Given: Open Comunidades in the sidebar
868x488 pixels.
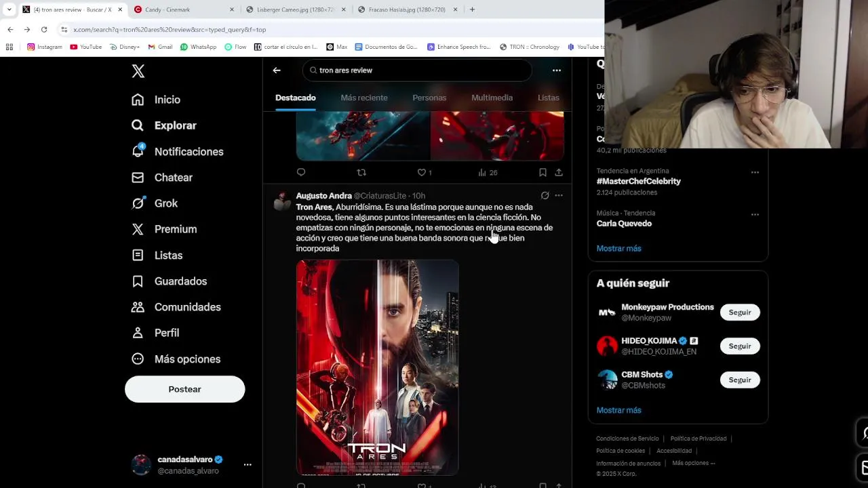Looking at the screenshot, I should tap(176, 307).
